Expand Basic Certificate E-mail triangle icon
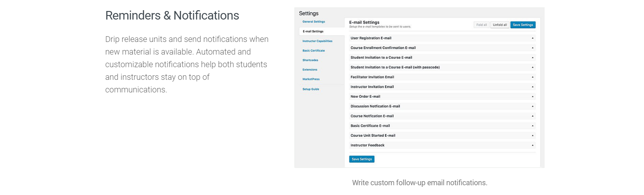The image size is (644, 195). [532, 126]
